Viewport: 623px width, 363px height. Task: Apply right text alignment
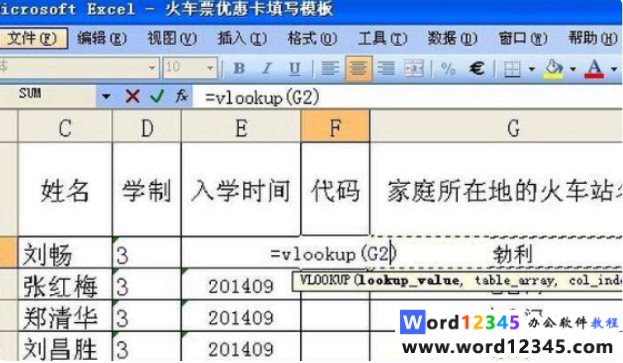coord(386,69)
